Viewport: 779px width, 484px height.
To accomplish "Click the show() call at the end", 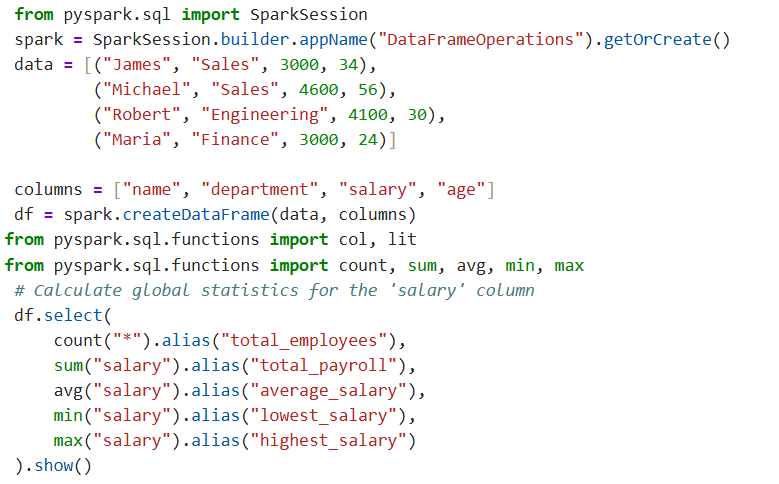I will pyautogui.click(x=63, y=466).
